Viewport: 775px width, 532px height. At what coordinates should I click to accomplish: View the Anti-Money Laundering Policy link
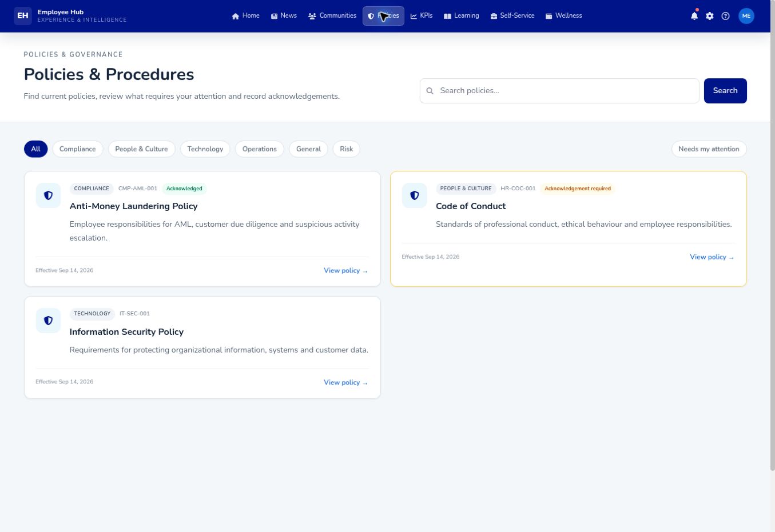point(346,271)
